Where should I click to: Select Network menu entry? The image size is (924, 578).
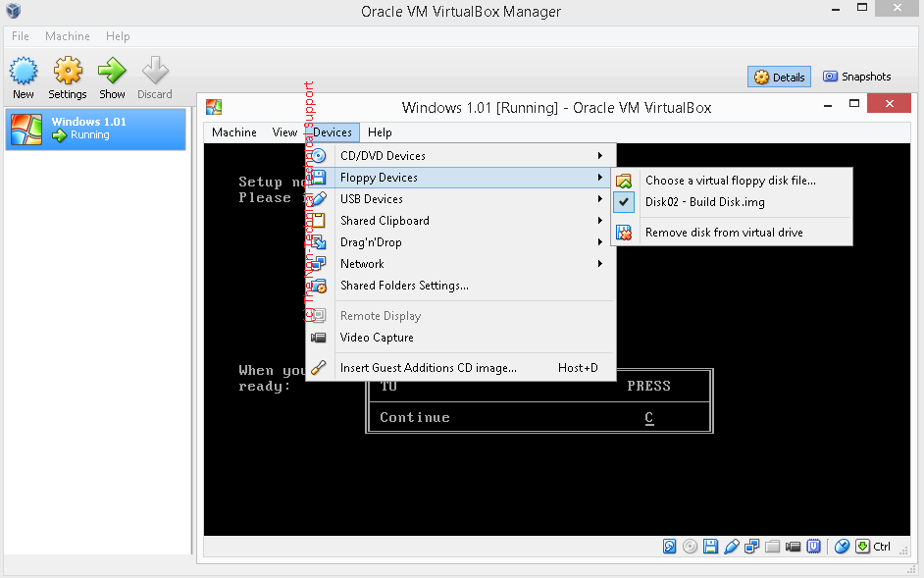(461, 264)
